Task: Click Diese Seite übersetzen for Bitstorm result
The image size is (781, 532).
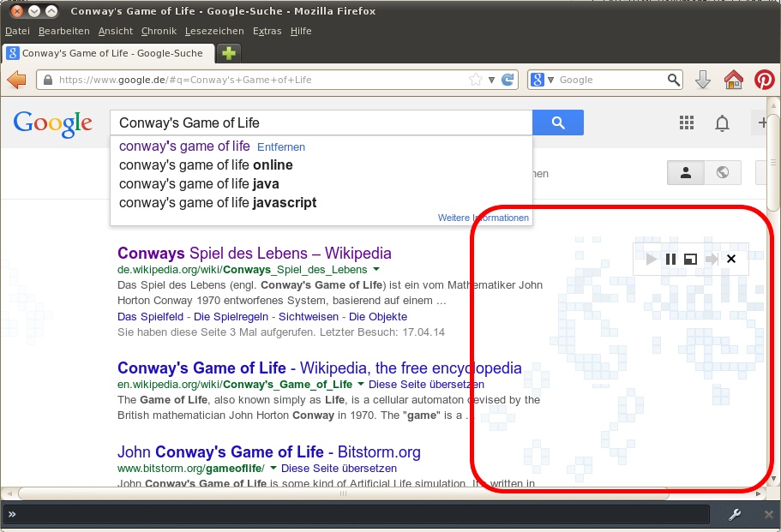Action: (339, 469)
